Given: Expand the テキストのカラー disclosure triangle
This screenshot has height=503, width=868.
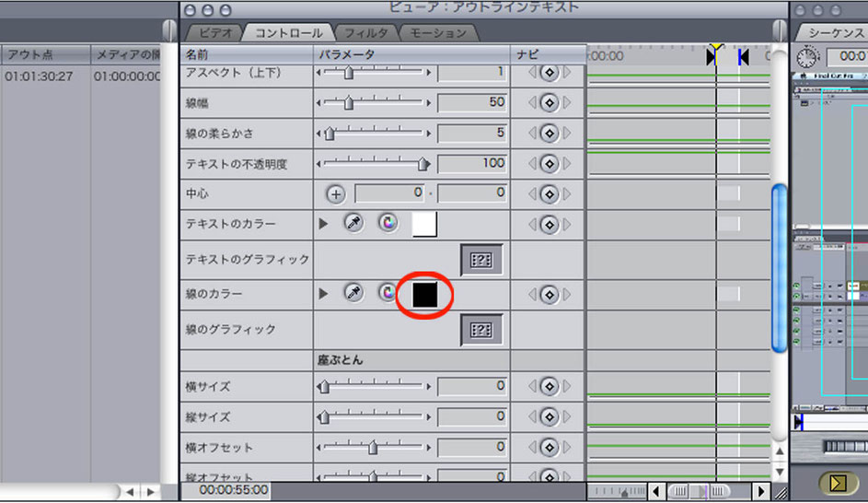Looking at the screenshot, I should (x=323, y=224).
